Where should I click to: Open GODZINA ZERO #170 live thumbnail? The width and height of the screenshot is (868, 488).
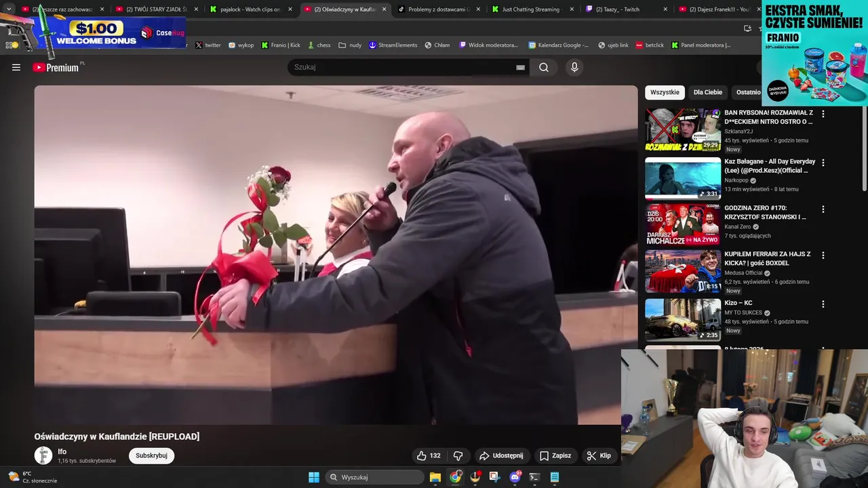(683, 225)
